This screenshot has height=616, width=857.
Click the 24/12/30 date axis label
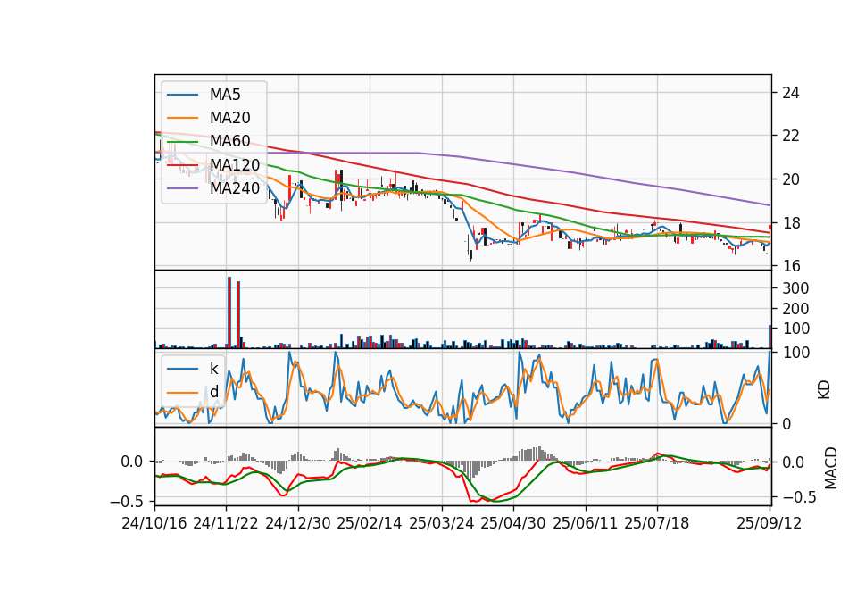[298, 523]
